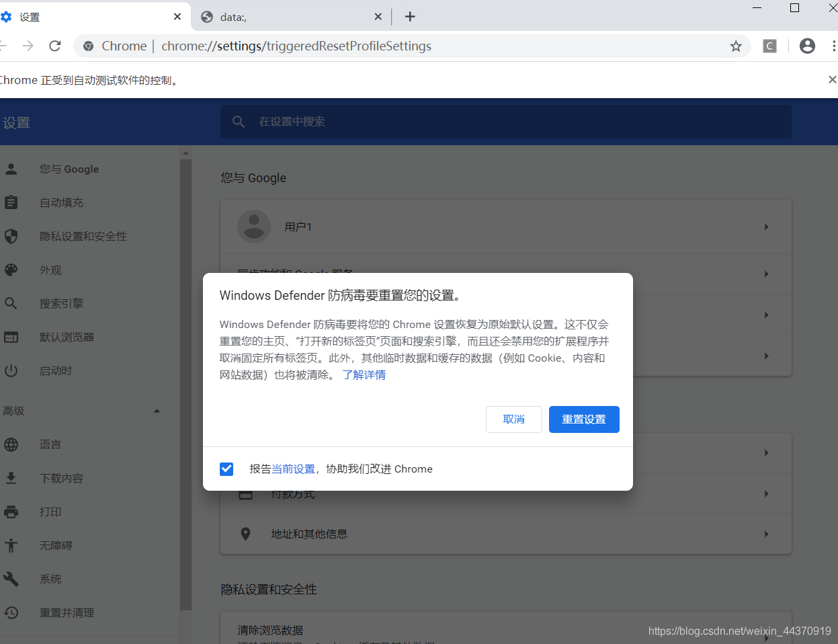838x644 pixels.
Task: Dismiss the automation notice with its X
Action: (832, 80)
